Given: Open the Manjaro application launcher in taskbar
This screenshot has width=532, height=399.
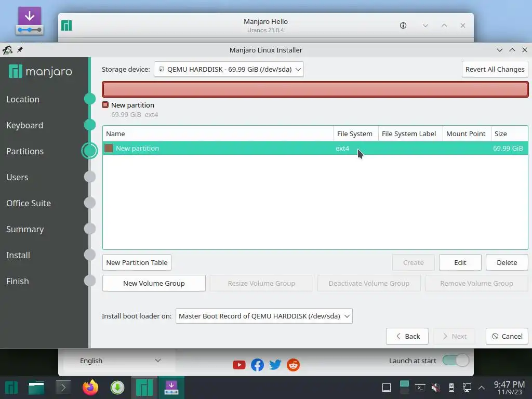Looking at the screenshot, I should pyautogui.click(x=11, y=388).
